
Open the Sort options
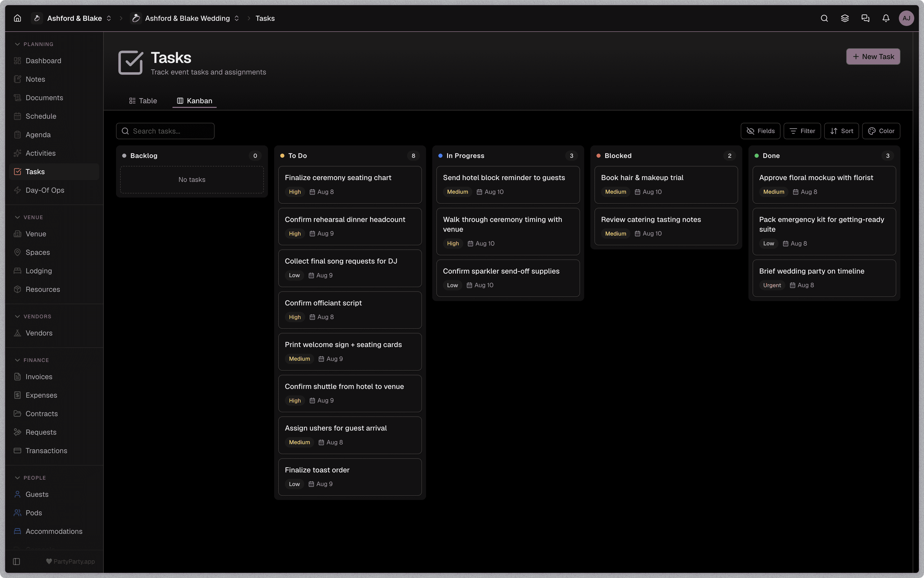pos(841,131)
